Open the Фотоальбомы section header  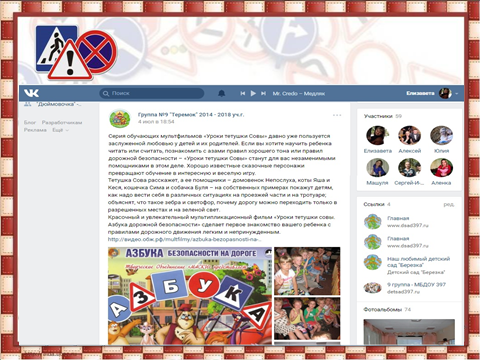(387, 310)
